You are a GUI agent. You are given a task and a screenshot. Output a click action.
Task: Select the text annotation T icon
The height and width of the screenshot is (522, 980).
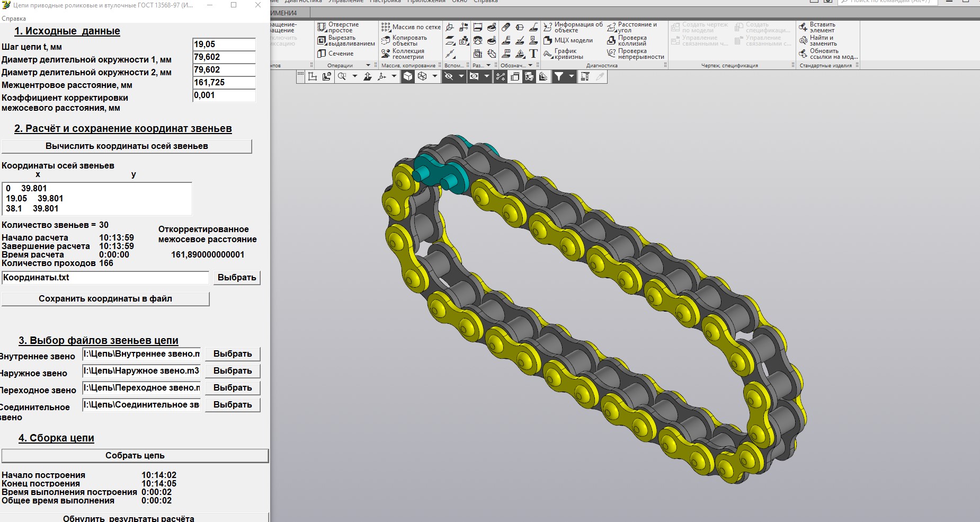(533, 54)
